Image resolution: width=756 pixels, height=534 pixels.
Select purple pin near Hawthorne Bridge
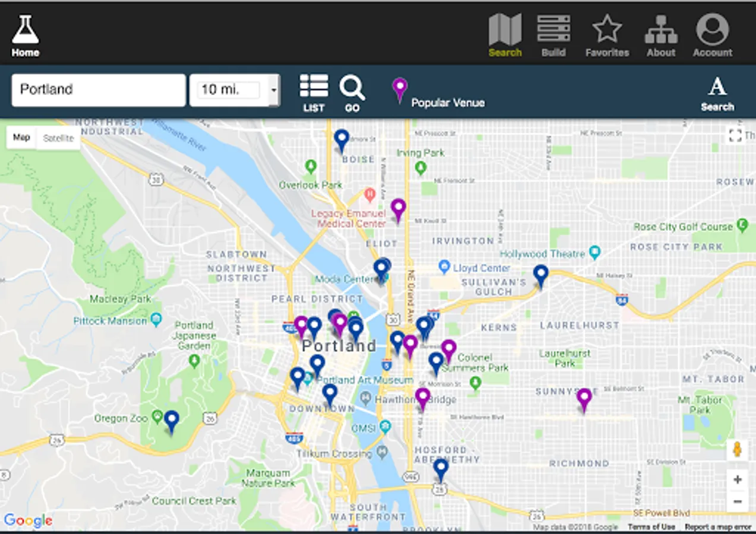point(423,399)
